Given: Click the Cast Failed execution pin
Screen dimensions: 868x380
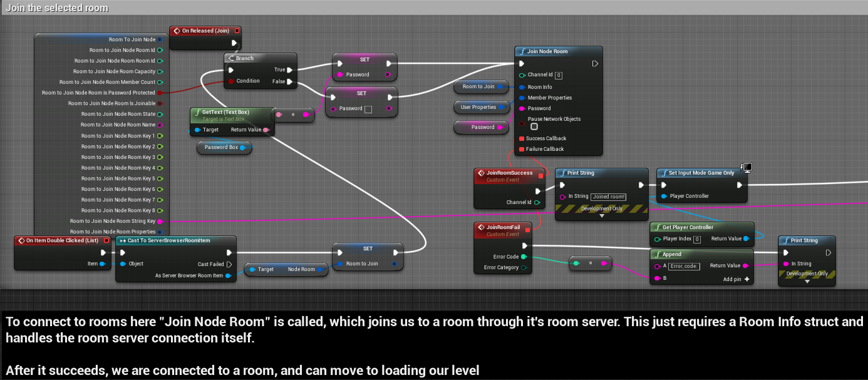Looking at the screenshot, I should click(229, 264).
